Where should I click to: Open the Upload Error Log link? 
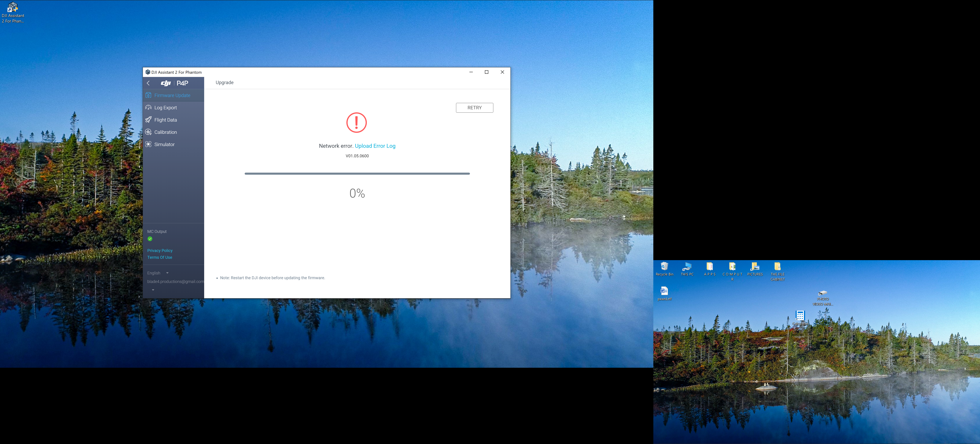[375, 146]
